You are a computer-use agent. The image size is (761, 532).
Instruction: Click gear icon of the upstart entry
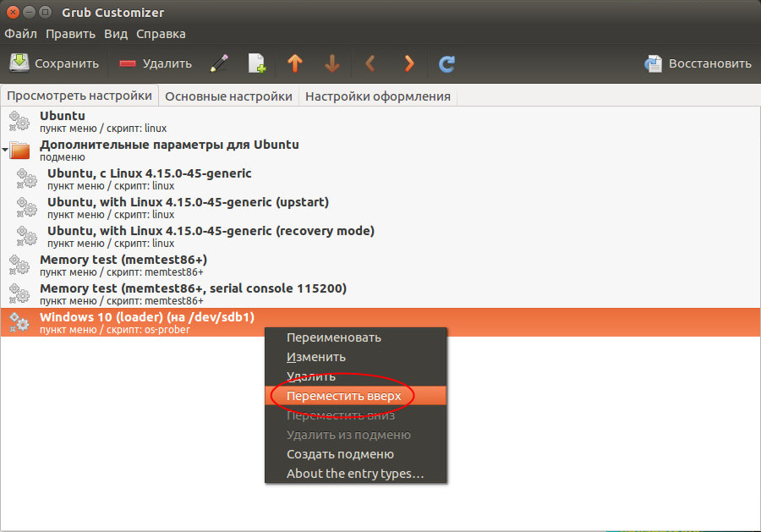pyautogui.click(x=27, y=207)
